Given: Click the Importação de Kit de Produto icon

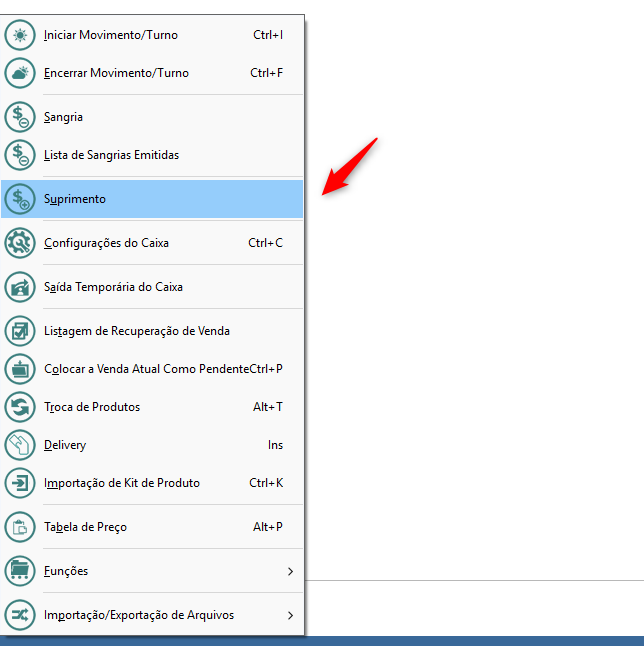Looking at the screenshot, I should [20, 483].
